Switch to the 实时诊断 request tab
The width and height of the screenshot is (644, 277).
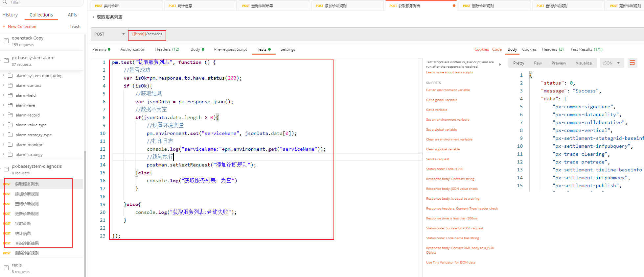coord(126,6)
